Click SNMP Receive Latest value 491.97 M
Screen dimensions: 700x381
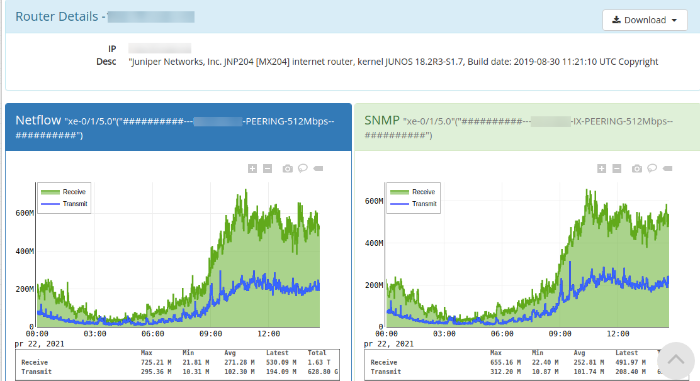(631, 362)
